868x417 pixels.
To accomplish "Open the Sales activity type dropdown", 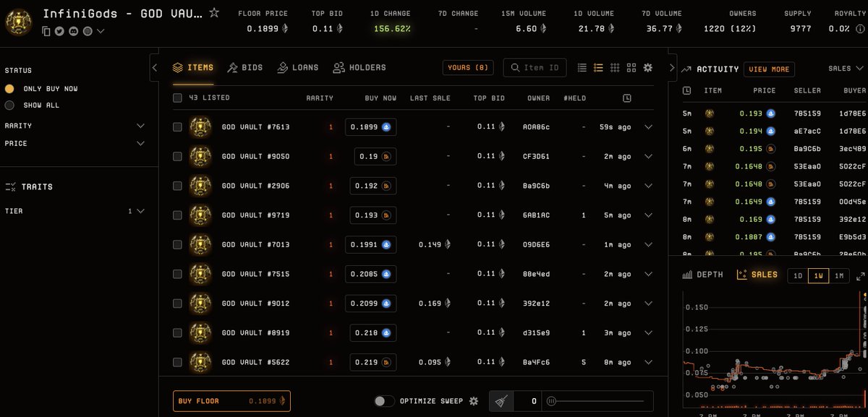I will point(846,69).
